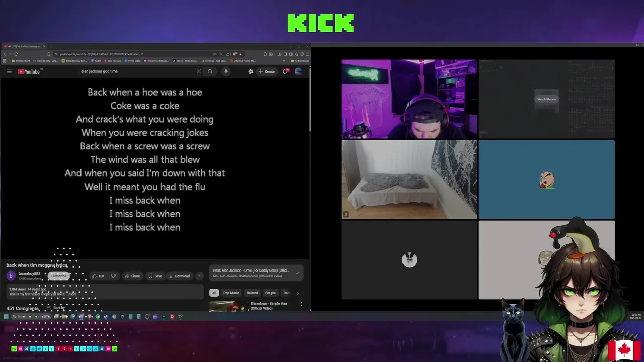Select the bedroom camera tile
Viewport: 644px width, 362px height.
(409, 179)
